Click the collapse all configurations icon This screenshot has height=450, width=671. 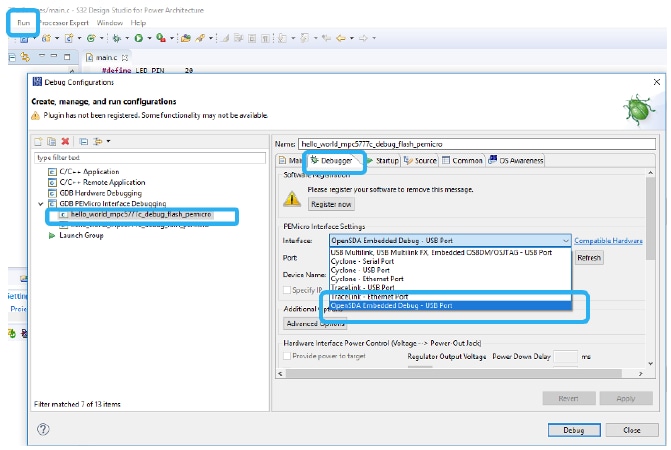pyautogui.click(x=85, y=142)
